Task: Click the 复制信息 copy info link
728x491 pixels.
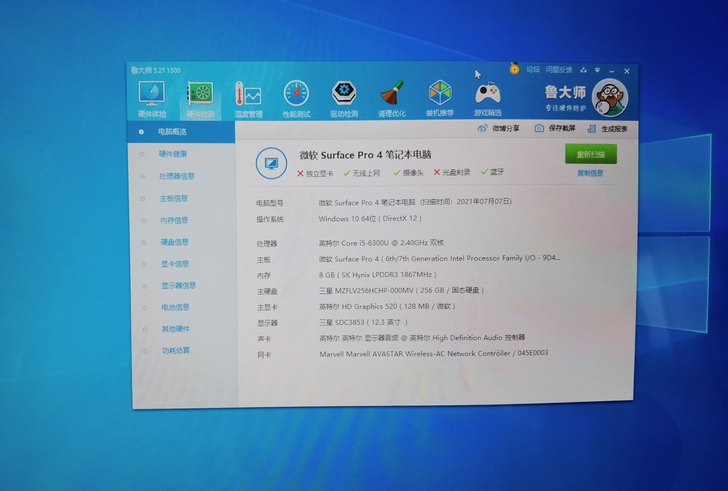Action: pos(590,173)
